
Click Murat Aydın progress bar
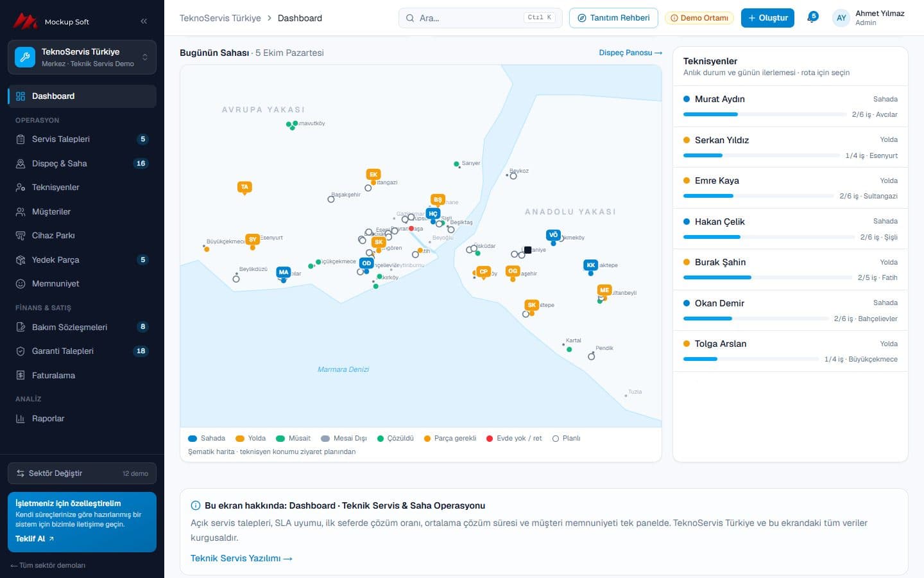click(x=765, y=114)
